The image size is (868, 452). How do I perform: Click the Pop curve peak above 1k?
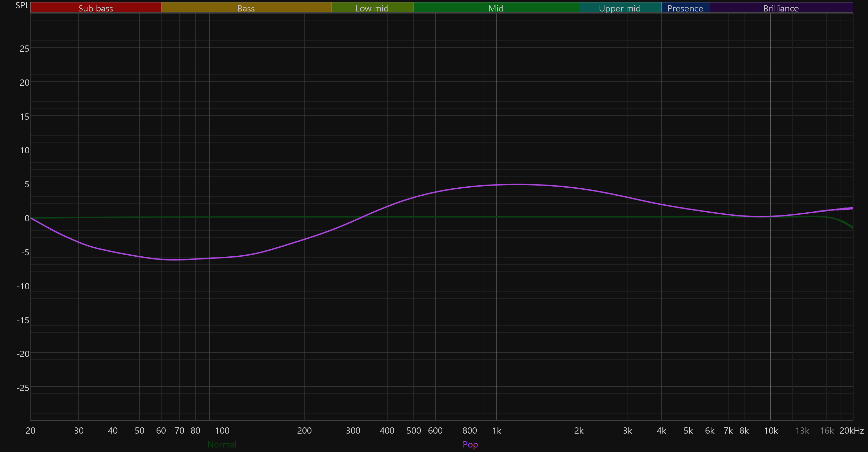[517, 184]
